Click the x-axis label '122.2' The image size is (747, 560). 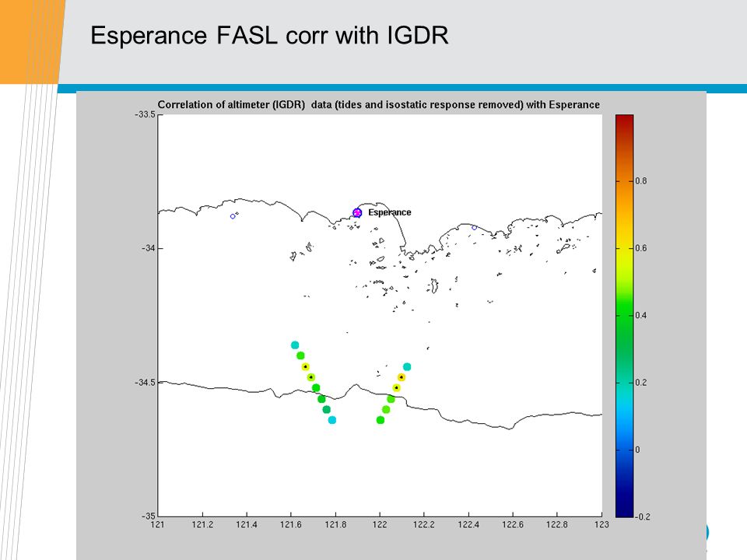424,525
